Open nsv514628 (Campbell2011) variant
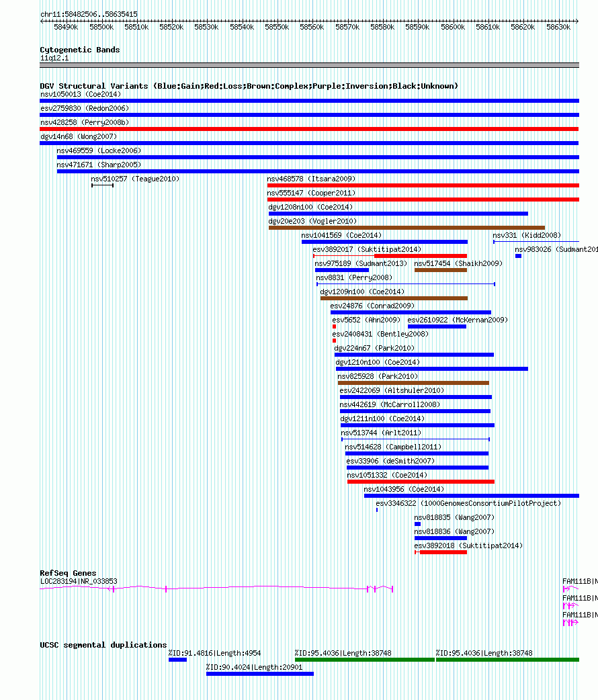 point(417,453)
